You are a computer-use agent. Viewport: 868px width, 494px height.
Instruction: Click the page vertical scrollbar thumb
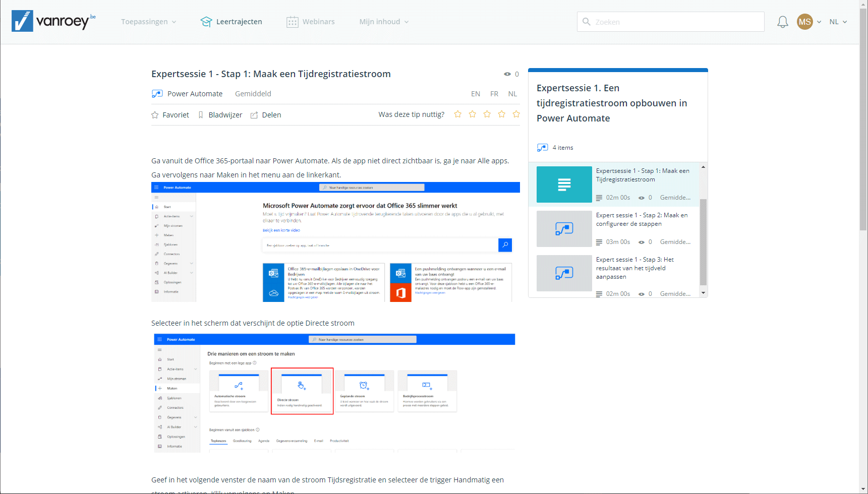[x=863, y=118]
